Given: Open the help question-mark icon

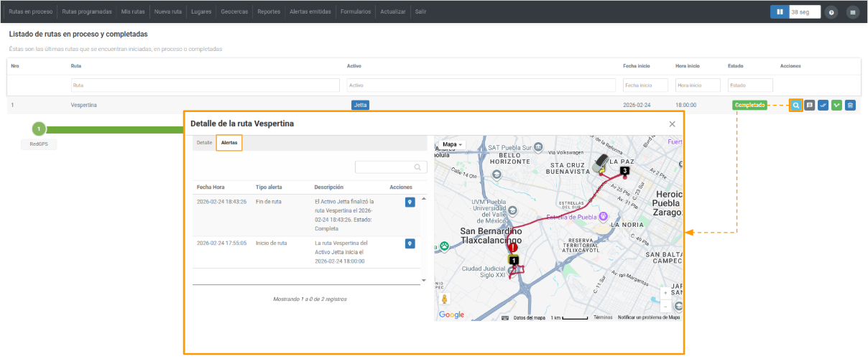Looking at the screenshot, I should pos(831,12).
